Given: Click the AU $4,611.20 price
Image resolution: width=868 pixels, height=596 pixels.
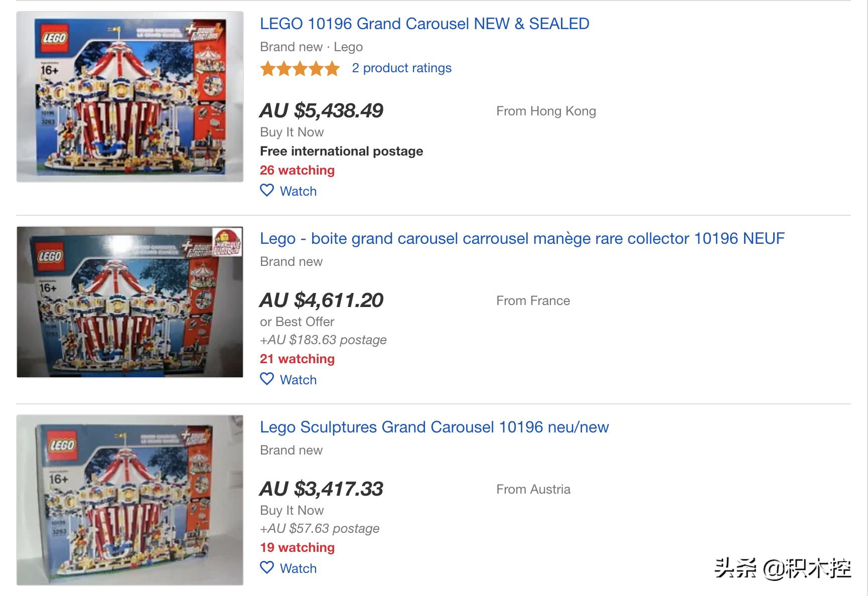Looking at the screenshot, I should pyautogui.click(x=321, y=301).
